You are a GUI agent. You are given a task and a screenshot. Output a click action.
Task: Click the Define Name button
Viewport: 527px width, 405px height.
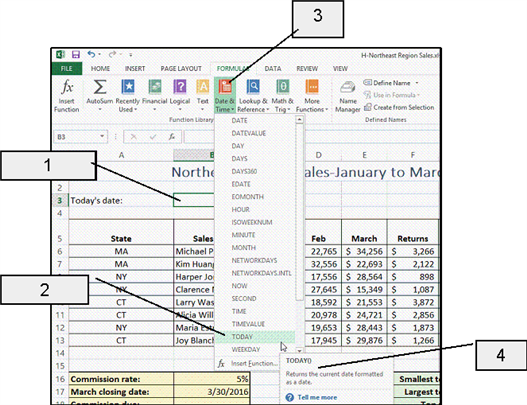(x=387, y=83)
